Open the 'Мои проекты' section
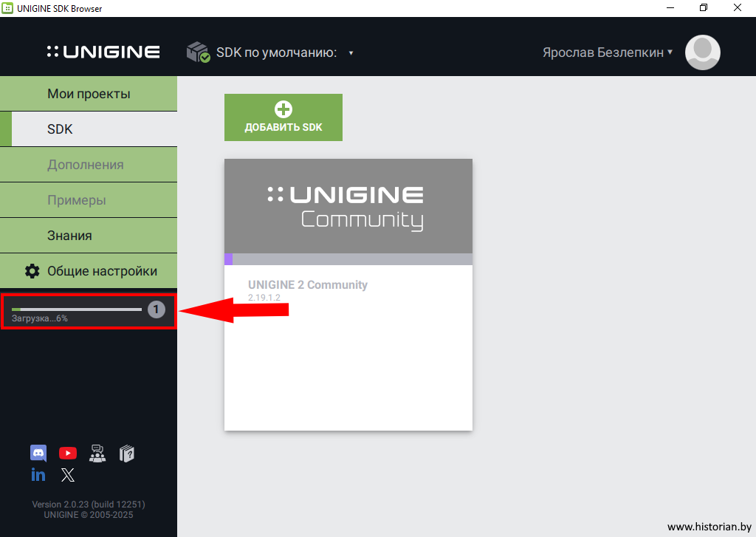This screenshot has width=756, height=537. 89,94
